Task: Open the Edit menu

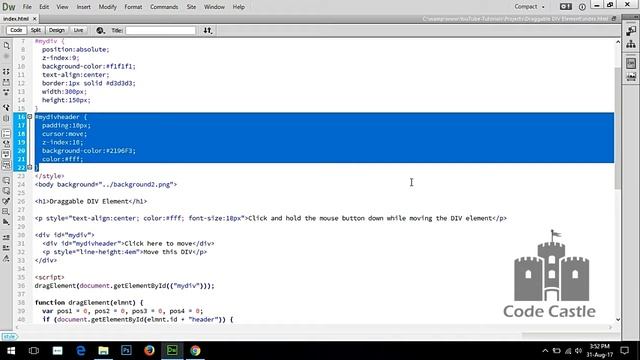Action: click(x=44, y=7)
